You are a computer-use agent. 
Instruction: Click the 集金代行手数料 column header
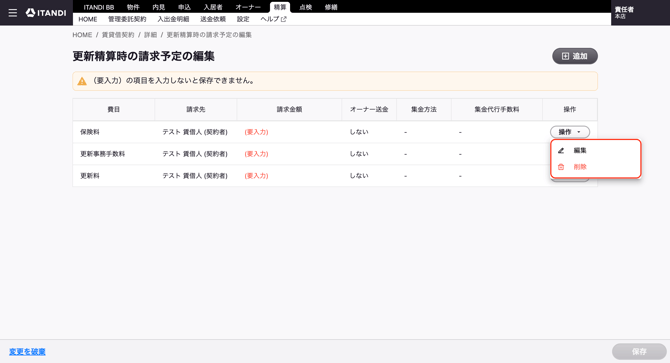click(x=497, y=109)
